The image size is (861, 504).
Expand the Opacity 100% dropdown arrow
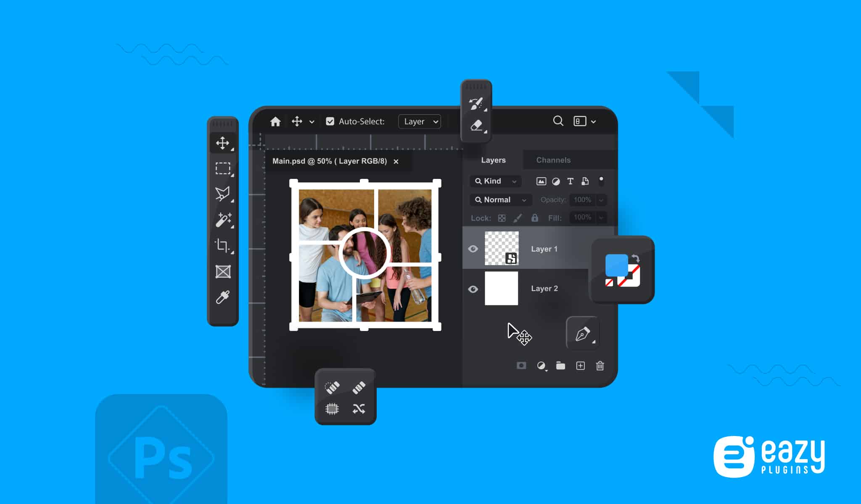pyautogui.click(x=601, y=200)
